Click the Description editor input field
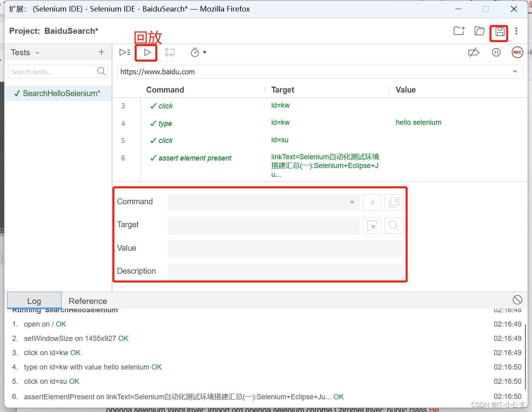 pyautogui.click(x=285, y=271)
